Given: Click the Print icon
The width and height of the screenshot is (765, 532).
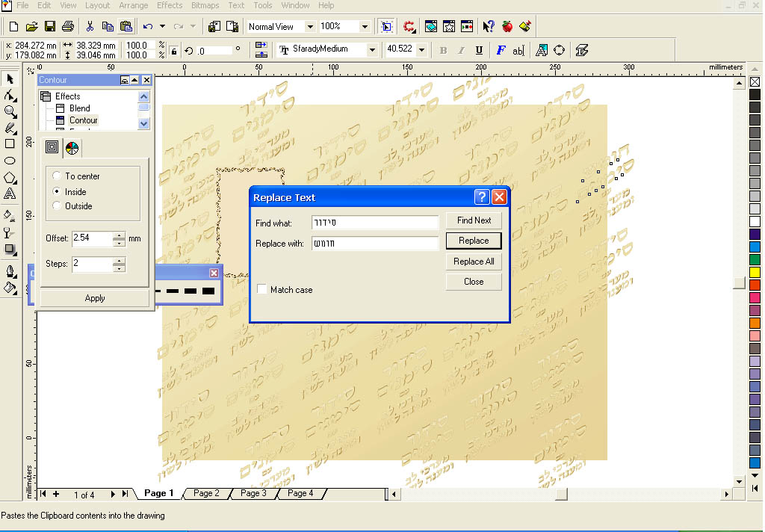Looking at the screenshot, I should pos(68,27).
